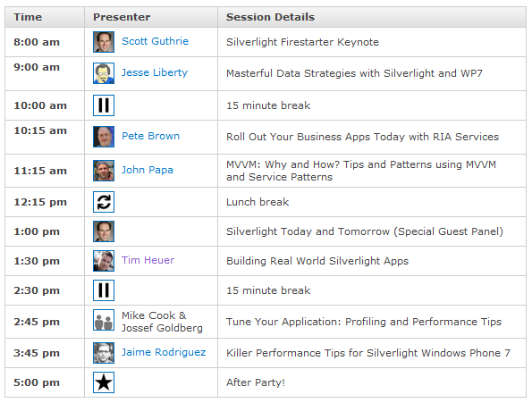The height and width of the screenshot is (403, 532).
Task: Click the two-people icon beside Mike Cook
Action: click(x=104, y=320)
